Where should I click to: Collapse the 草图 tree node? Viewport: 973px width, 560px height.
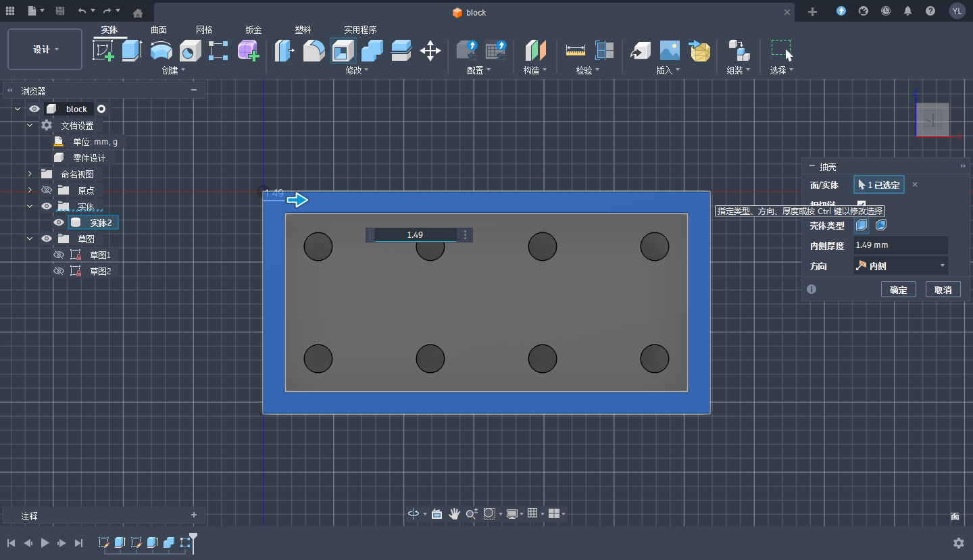(30, 238)
